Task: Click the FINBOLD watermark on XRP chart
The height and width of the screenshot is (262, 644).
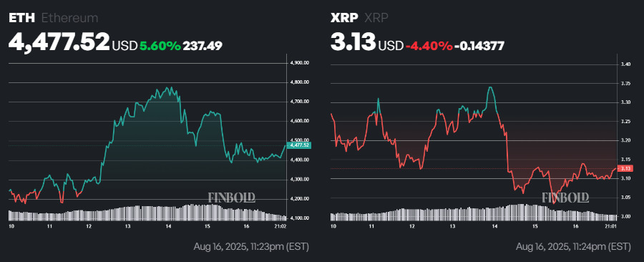Action: click(x=565, y=198)
